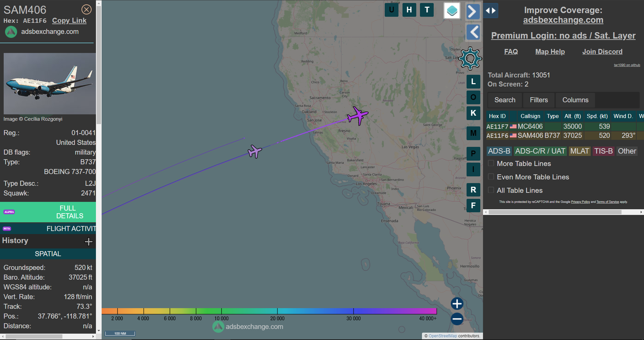
Task: Open the Filters tab
Action: click(539, 100)
